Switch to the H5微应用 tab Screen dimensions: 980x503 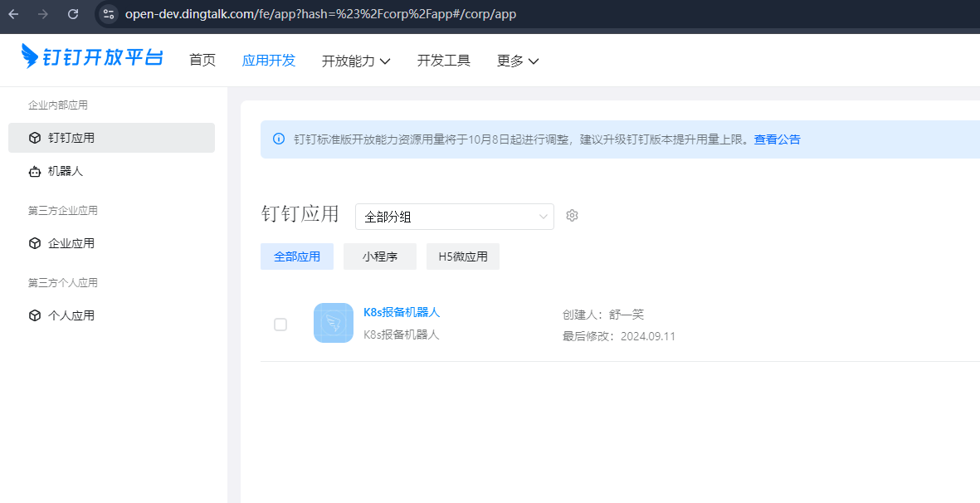coord(463,256)
